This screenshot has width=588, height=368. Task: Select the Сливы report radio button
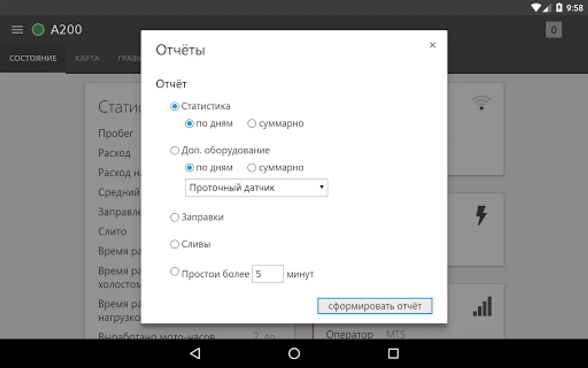(x=174, y=245)
